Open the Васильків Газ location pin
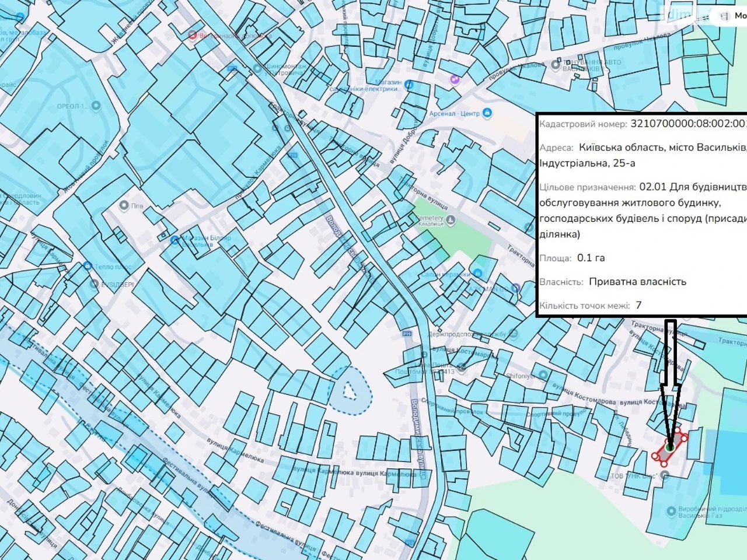This screenshot has height=560, width=747. coord(671,512)
